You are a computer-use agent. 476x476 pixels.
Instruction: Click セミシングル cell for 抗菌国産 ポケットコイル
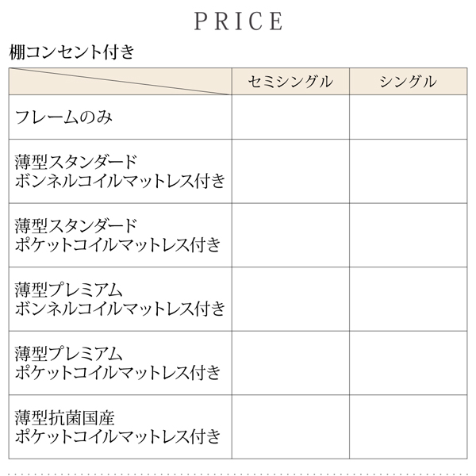pyautogui.click(x=290, y=427)
